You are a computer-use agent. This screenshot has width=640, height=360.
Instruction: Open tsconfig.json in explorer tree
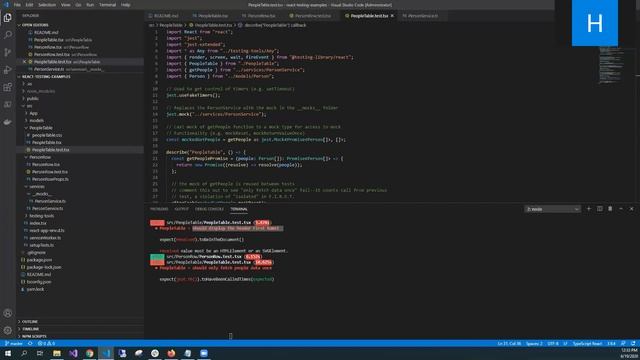(x=39, y=282)
